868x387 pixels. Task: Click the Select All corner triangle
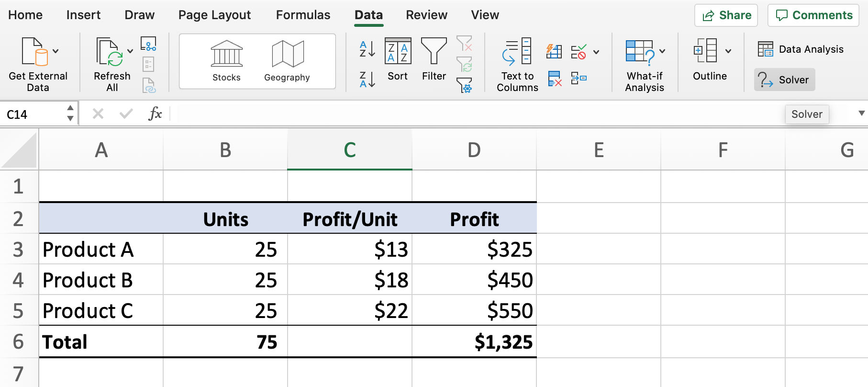(x=19, y=150)
